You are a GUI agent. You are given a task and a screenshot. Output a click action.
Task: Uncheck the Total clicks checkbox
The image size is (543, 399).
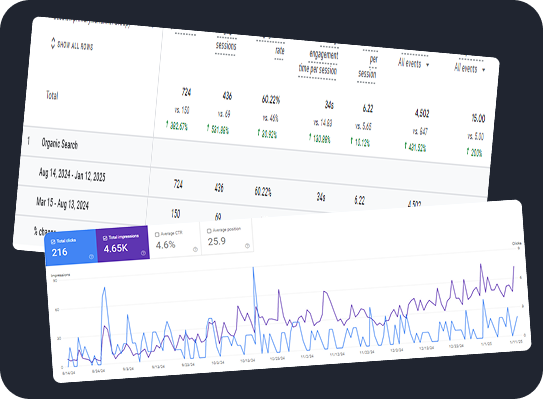click(53, 241)
